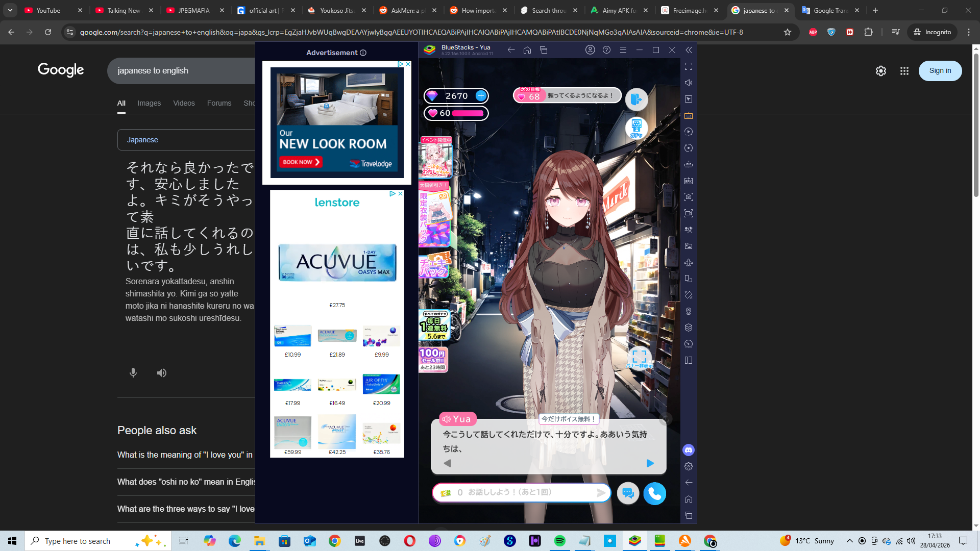Switch to Images search tab
This screenshot has height=551, width=980.
pyautogui.click(x=149, y=103)
